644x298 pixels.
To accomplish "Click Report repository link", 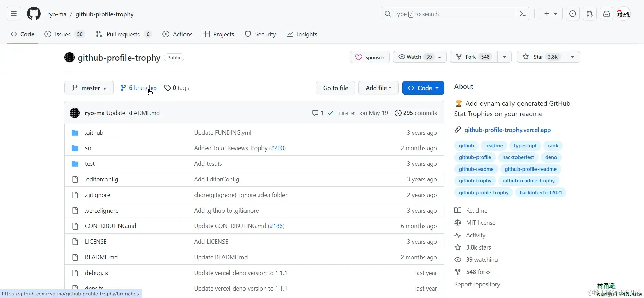I will tap(477, 284).
